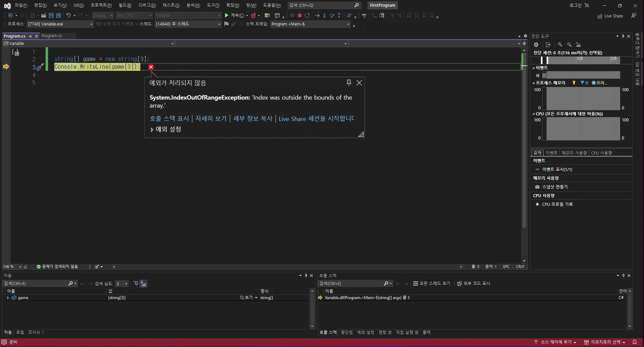This screenshot has height=347, width=644.
Task: Open the 디버그(D) menu
Action: (147, 5)
